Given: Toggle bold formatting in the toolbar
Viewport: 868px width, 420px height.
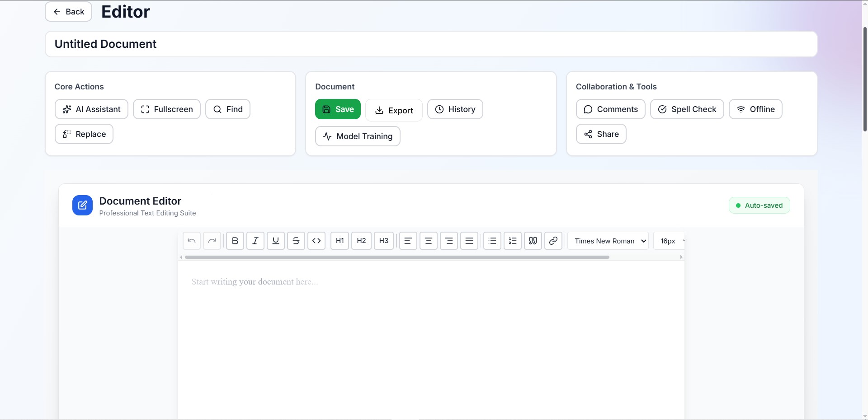Looking at the screenshot, I should click(x=235, y=241).
